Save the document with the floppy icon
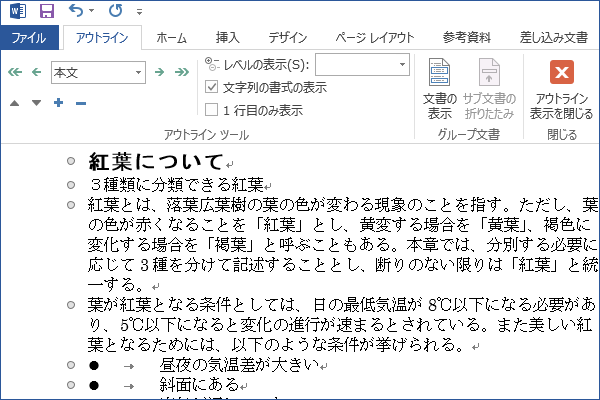Image resolution: width=600 pixels, height=400 pixels. (x=47, y=11)
